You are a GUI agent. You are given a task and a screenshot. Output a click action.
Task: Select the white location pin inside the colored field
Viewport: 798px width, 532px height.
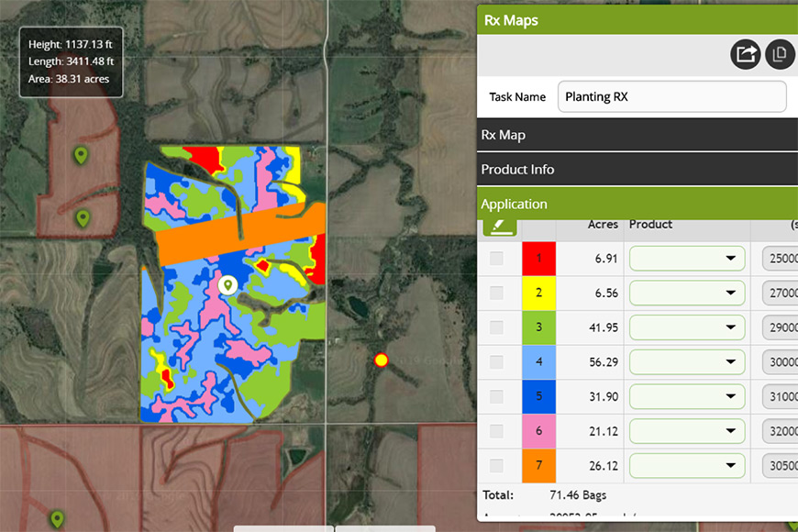pyautogui.click(x=228, y=285)
